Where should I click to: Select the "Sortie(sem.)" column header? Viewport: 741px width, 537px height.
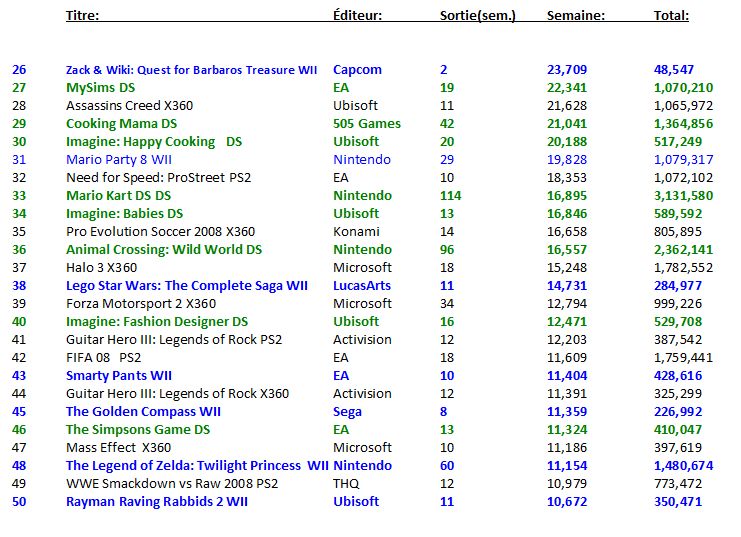(x=478, y=16)
